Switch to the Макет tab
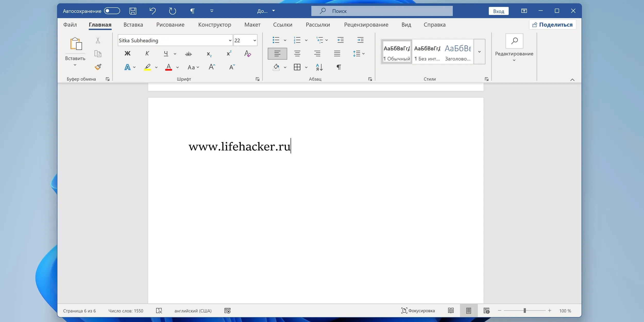 click(x=252, y=25)
